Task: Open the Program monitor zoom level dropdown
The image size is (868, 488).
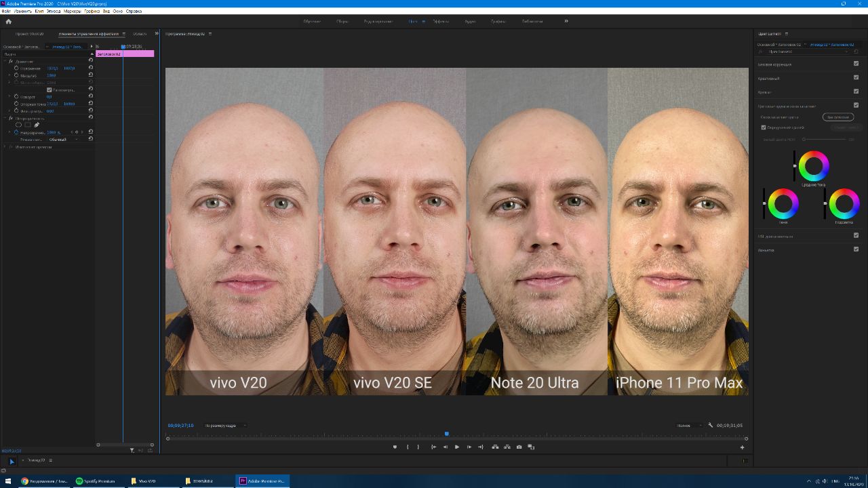Action: click(225, 426)
